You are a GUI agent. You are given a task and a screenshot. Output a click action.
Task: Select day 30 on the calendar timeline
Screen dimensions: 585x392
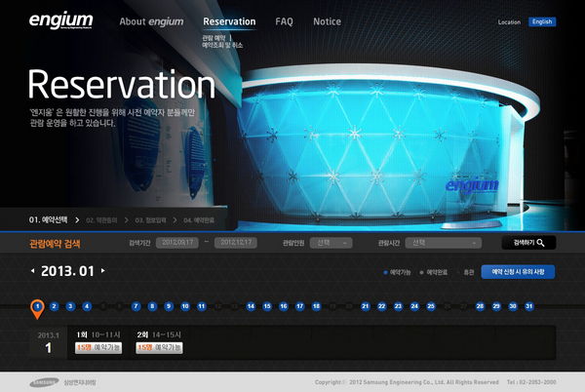(x=513, y=306)
